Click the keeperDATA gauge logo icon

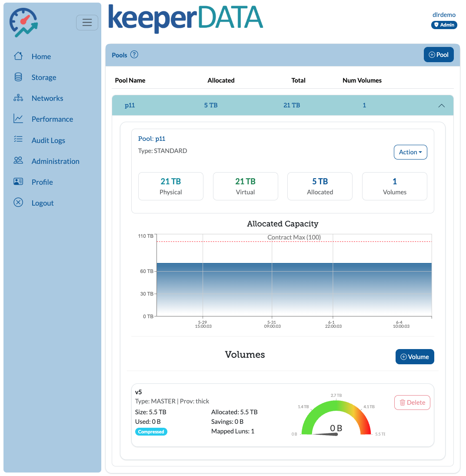(23, 23)
